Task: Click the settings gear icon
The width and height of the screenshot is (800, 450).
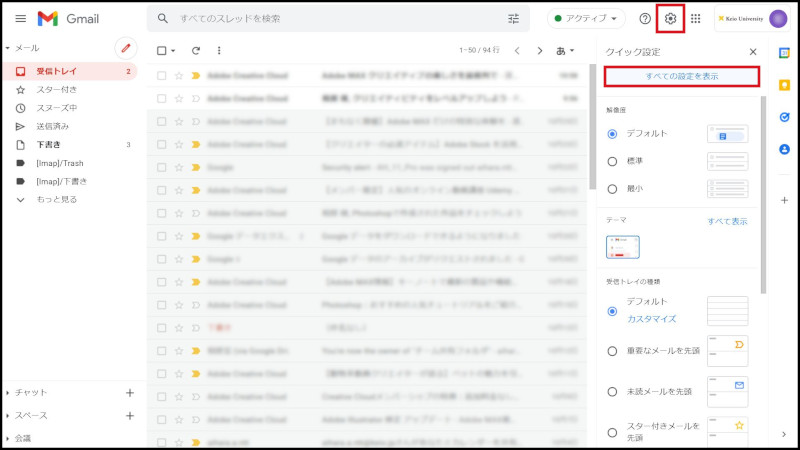Action: tap(671, 19)
